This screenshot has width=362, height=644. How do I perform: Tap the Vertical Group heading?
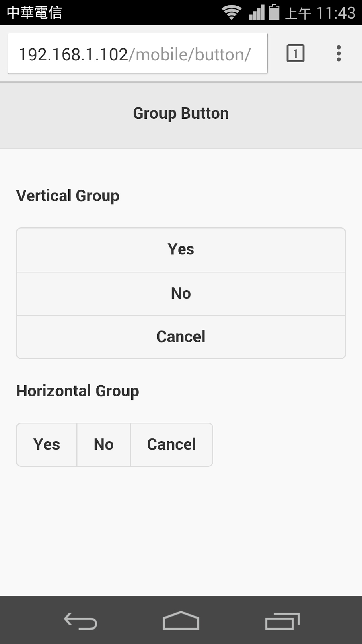(68, 196)
